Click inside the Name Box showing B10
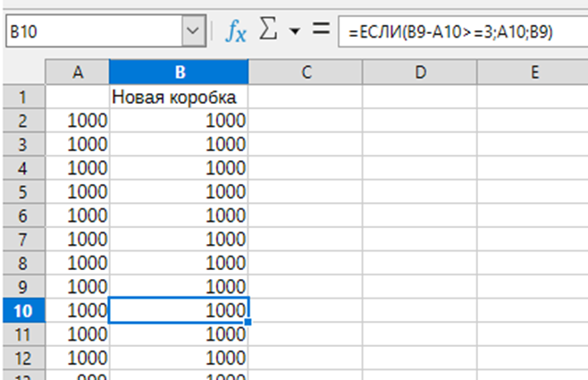Viewport: 588px width, 380px height. pos(92,33)
